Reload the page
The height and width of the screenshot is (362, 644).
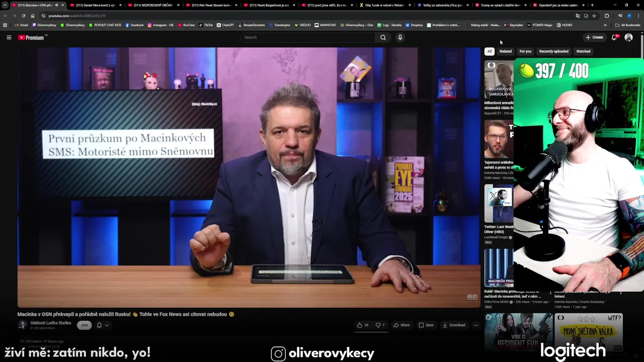tap(23, 16)
